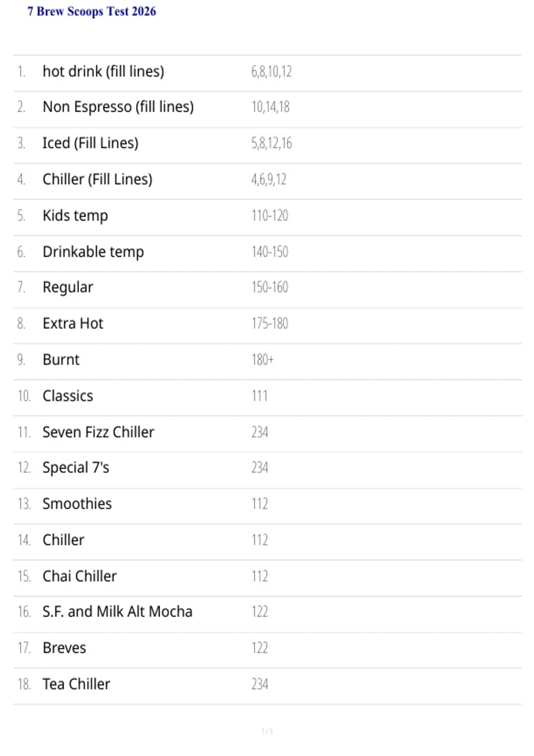This screenshot has height=756, width=534.
Task: Pick the Kids temp term
Action: tap(75, 216)
